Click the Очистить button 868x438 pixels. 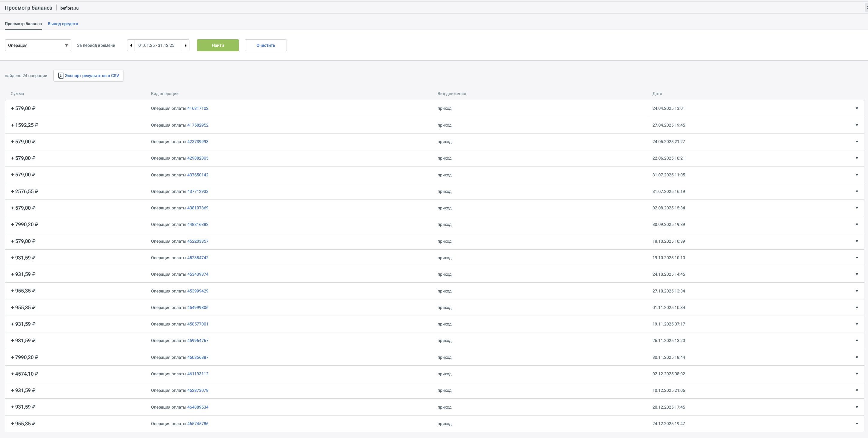pyautogui.click(x=266, y=46)
